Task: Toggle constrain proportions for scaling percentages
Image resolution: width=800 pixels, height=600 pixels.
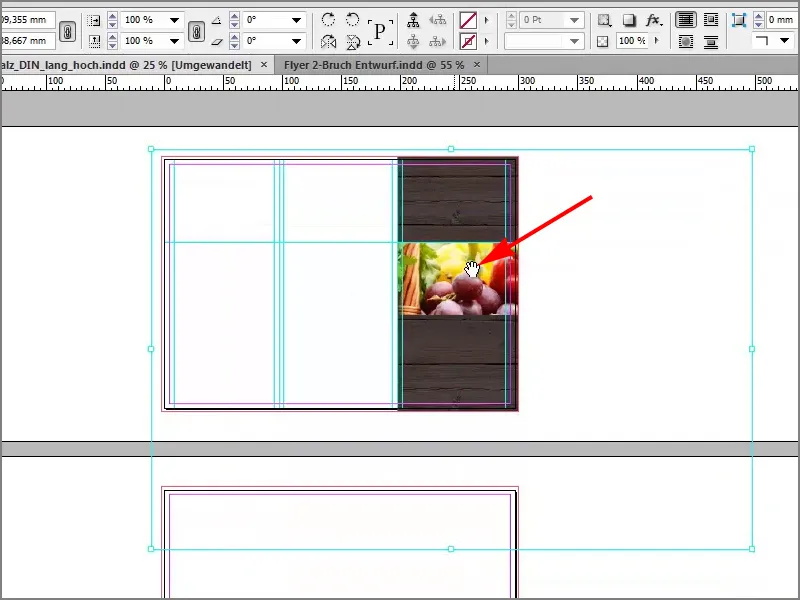Action: click(x=196, y=31)
